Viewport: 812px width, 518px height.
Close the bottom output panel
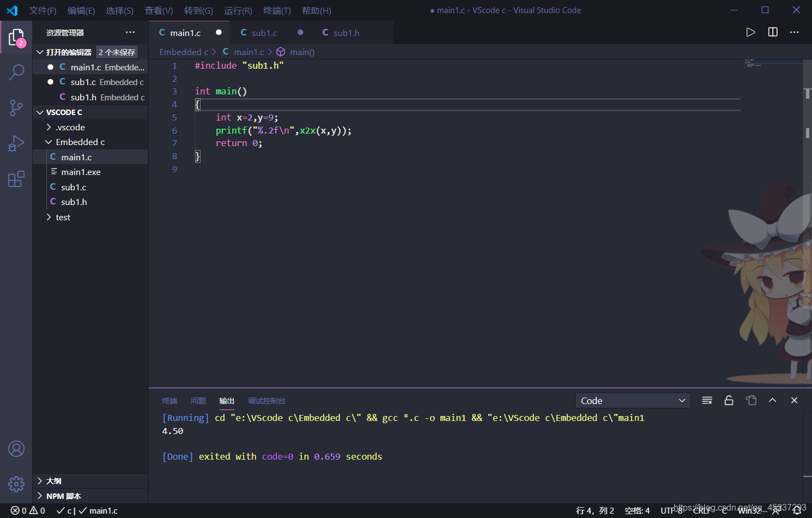pyautogui.click(x=794, y=400)
